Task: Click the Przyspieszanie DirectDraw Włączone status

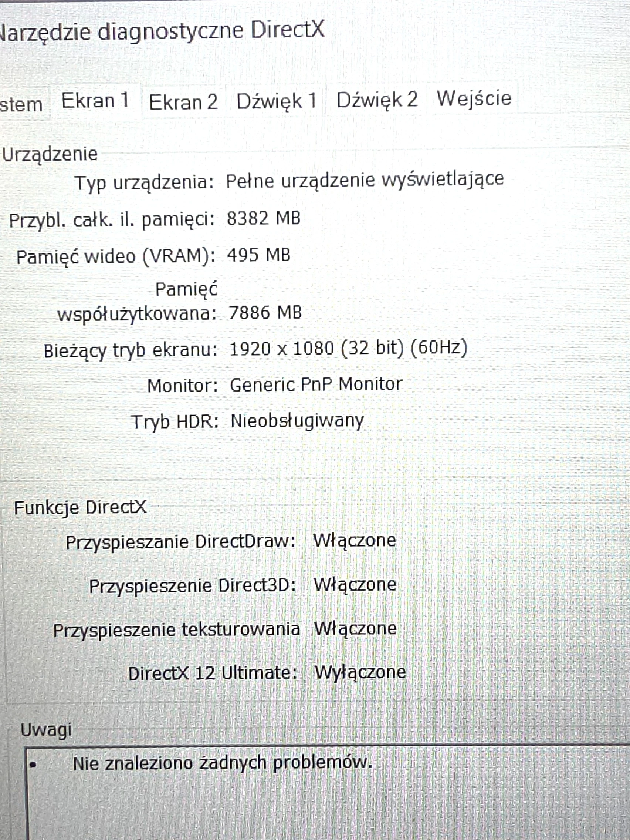Action: (354, 540)
